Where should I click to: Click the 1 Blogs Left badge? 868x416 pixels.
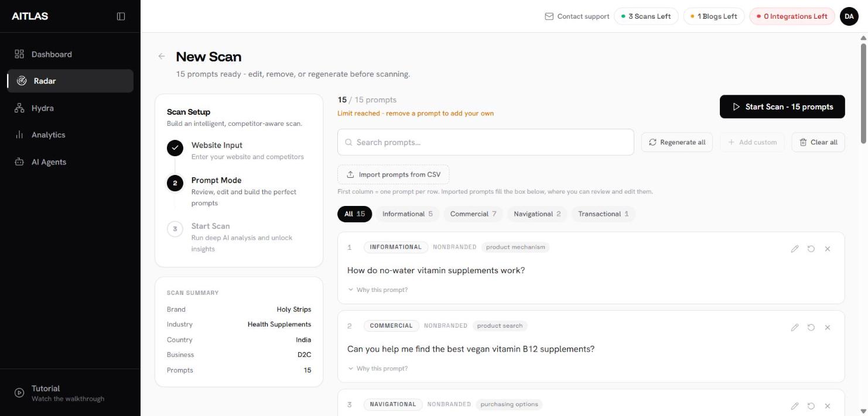[x=714, y=16]
